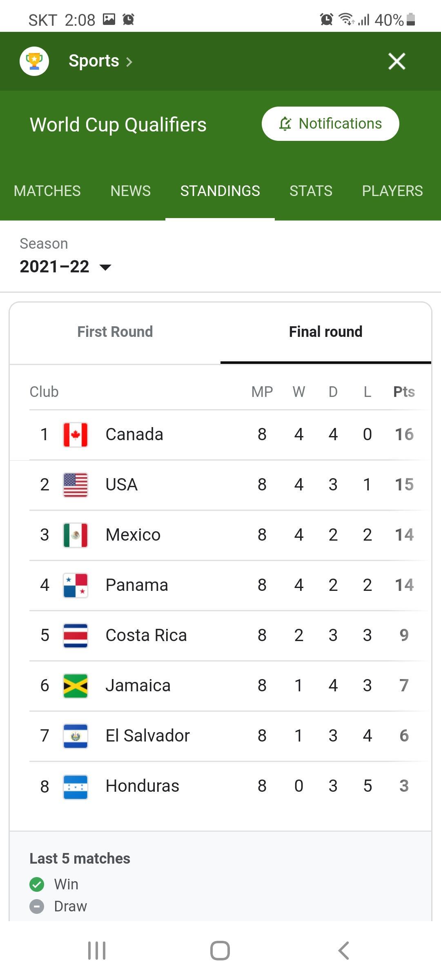Tap the Honduras flag icon

76,786
